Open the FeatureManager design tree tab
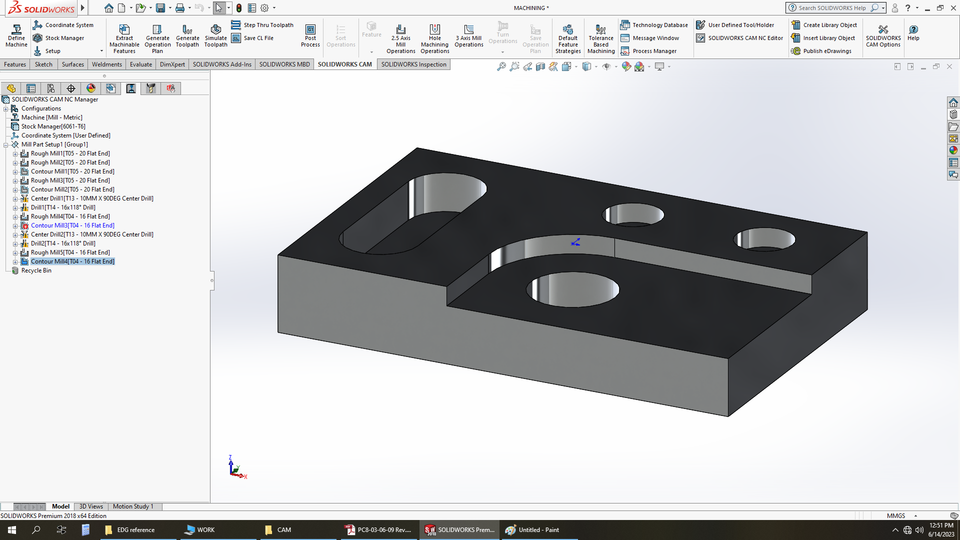 [11, 89]
